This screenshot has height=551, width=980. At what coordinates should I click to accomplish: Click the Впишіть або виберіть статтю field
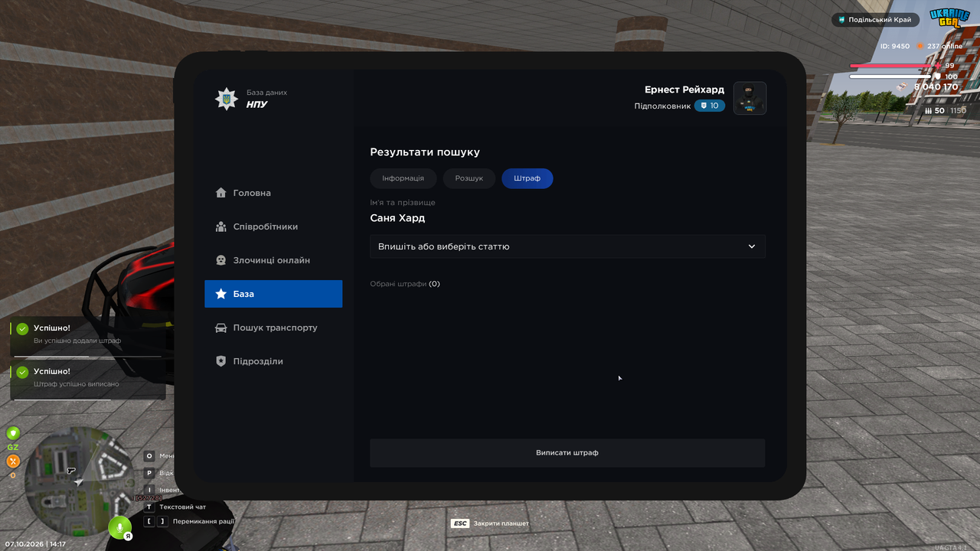coord(567,246)
